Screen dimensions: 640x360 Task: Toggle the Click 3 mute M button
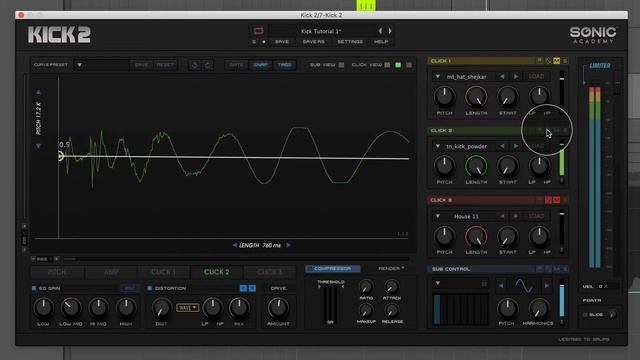[x=557, y=200]
